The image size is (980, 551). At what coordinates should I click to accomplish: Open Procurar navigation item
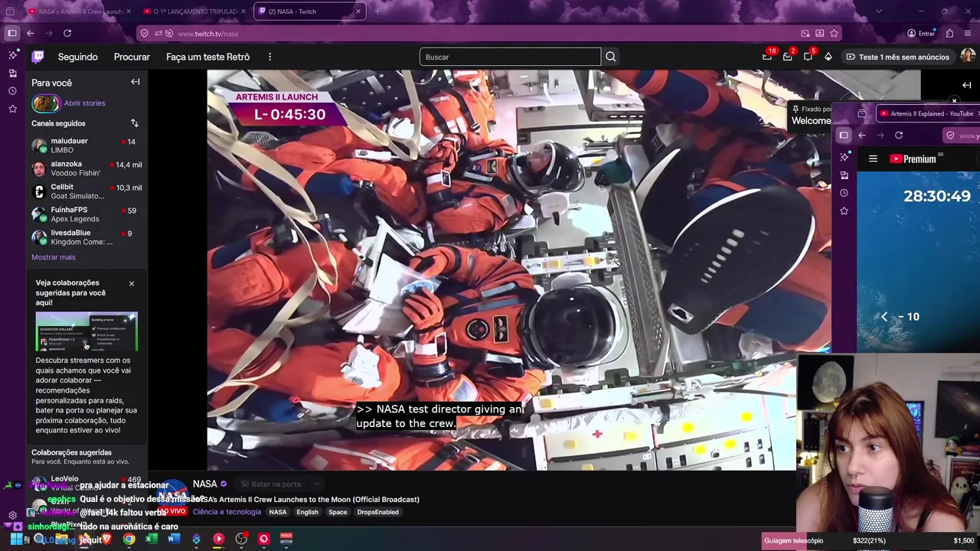click(132, 57)
